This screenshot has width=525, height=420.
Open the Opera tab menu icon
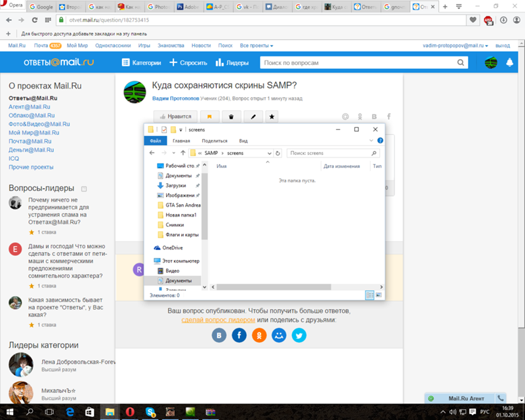tap(459, 7)
